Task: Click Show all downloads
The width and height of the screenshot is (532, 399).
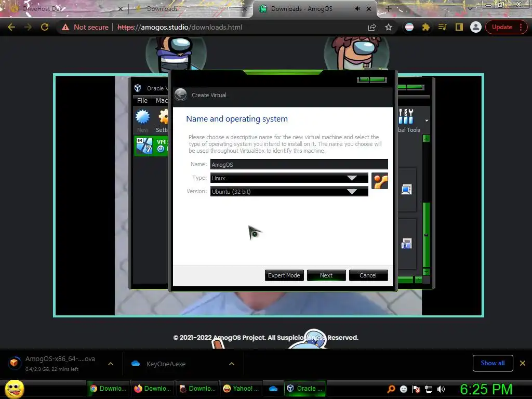Action: pyautogui.click(x=493, y=363)
